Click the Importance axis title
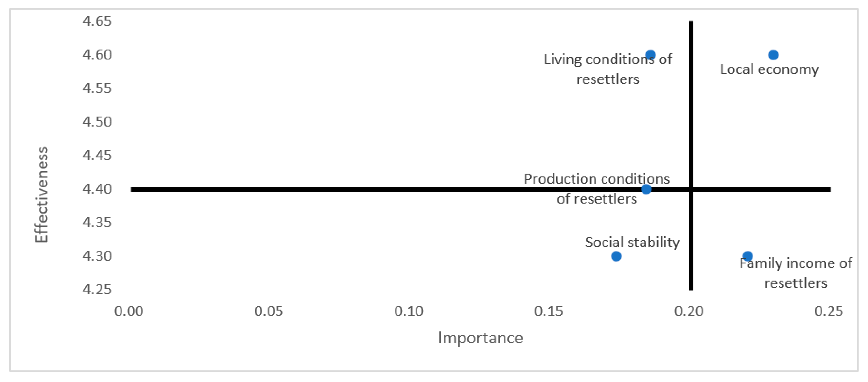The width and height of the screenshot is (868, 382). pyautogui.click(x=480, y=338)
